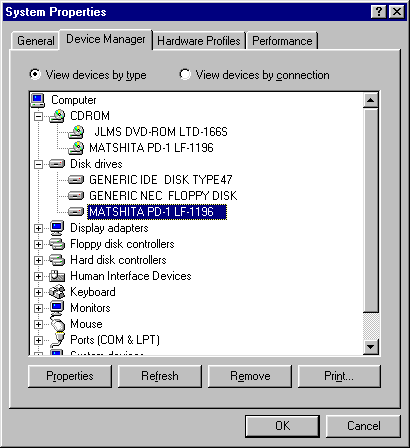Confirm with the OK button
The width and height of the screenshot is (410, 448).
[x=282, y=426]
